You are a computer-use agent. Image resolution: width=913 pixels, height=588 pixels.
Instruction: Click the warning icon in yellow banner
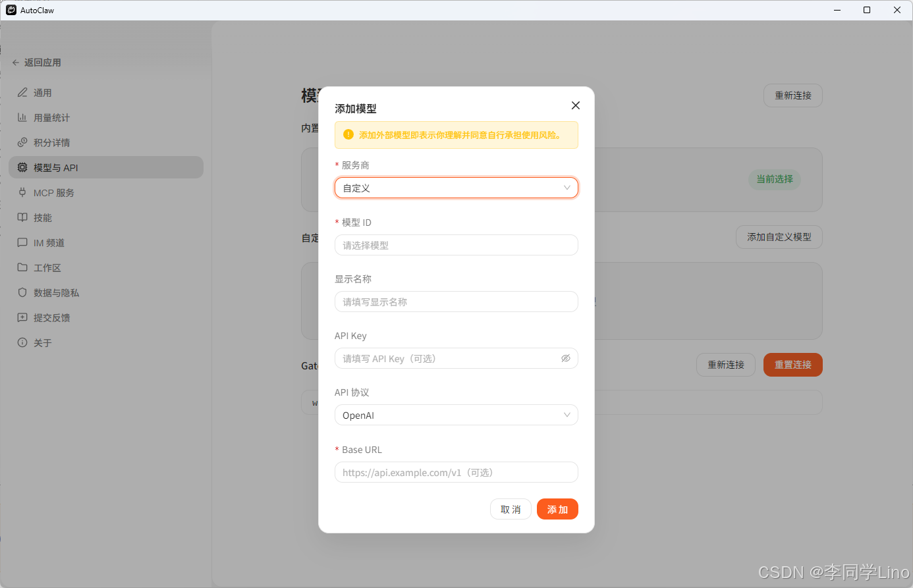tap(348, 134)
